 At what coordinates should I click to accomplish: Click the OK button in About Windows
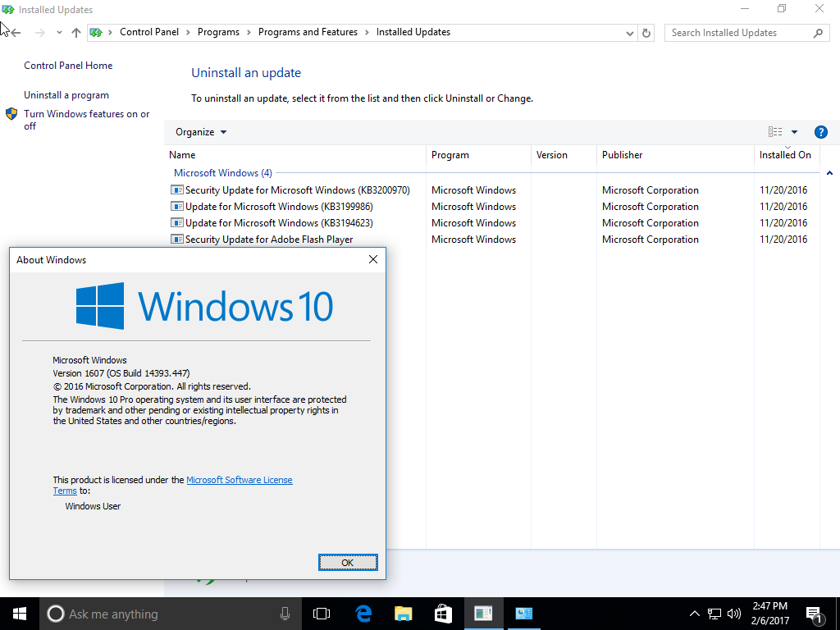coord(348,563)
